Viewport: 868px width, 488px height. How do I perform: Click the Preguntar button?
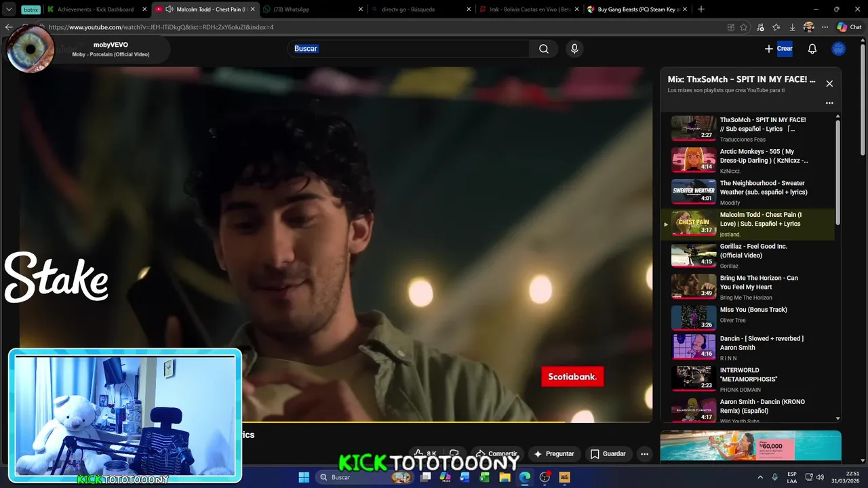coord(554,453)
